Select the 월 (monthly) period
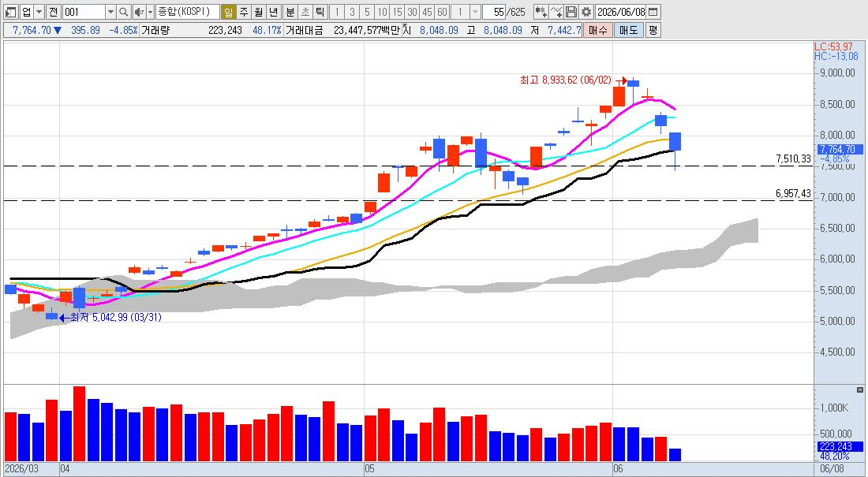Screen dimensions: 868x477 259,12
